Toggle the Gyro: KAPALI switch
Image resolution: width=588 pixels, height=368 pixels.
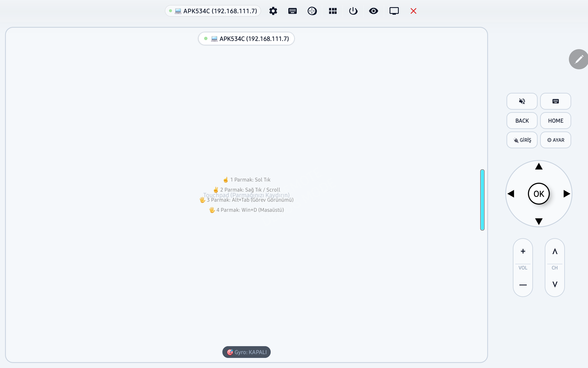[x=247, y=352]
